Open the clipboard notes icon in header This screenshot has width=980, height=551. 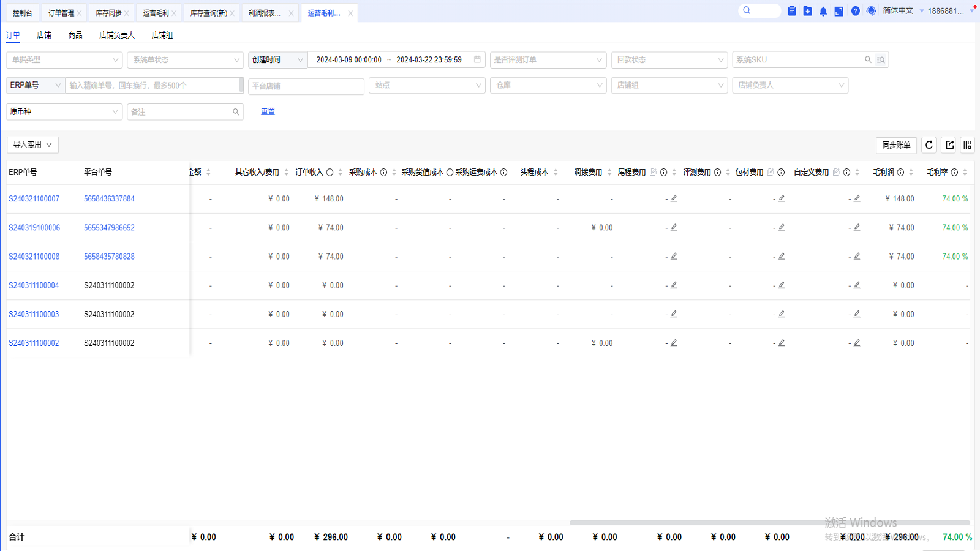792,11
